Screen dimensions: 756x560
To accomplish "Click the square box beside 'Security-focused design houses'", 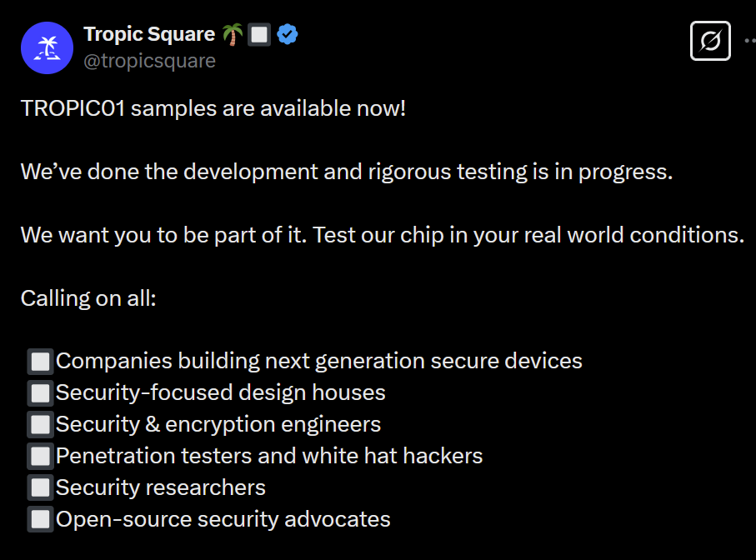I will [x=41, y=392].
